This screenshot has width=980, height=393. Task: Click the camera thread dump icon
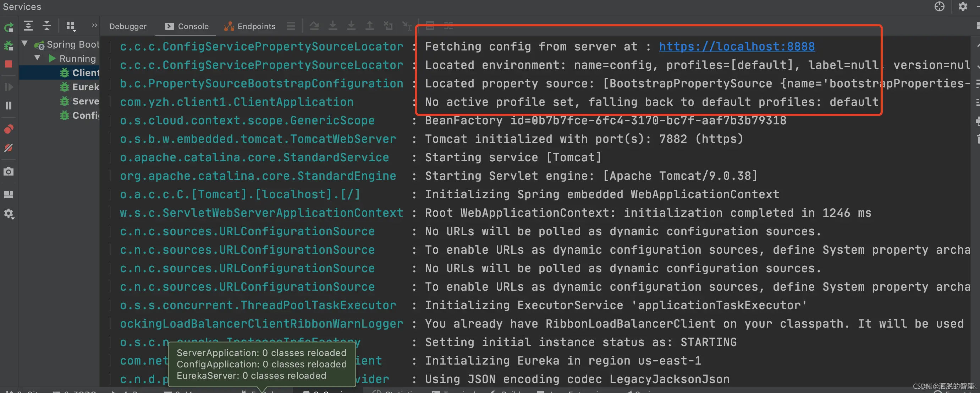point(9,171)
